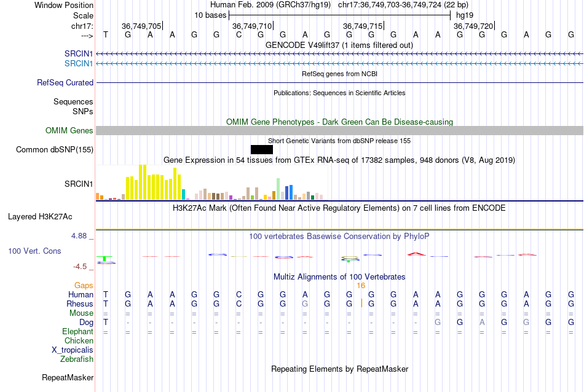Click the 36,749,720 position marker
Image resolution: width=584 pixels, height=392 pixels.
tap(473, 26)
